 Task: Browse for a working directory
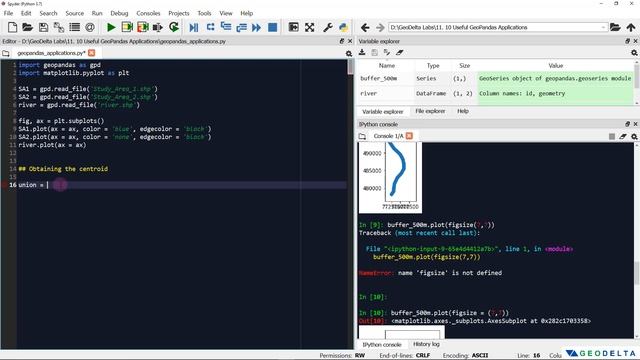tap(615, 27)
